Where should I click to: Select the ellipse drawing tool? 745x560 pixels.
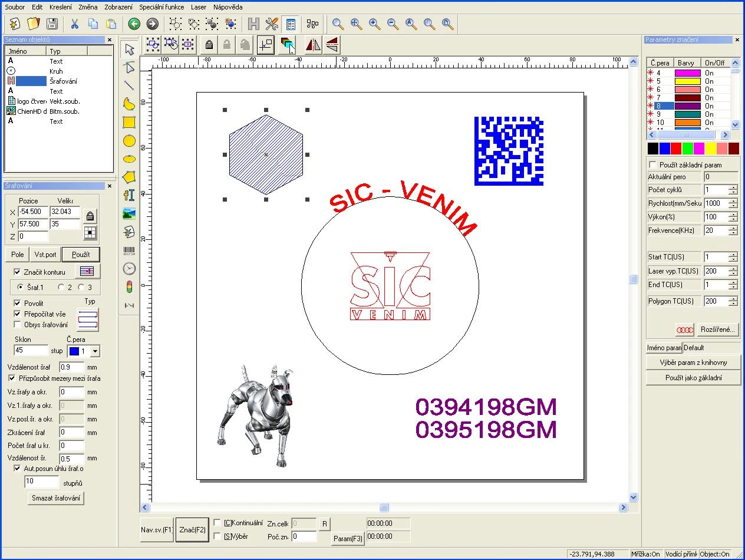pyautogui.click(x=129, y=159)
